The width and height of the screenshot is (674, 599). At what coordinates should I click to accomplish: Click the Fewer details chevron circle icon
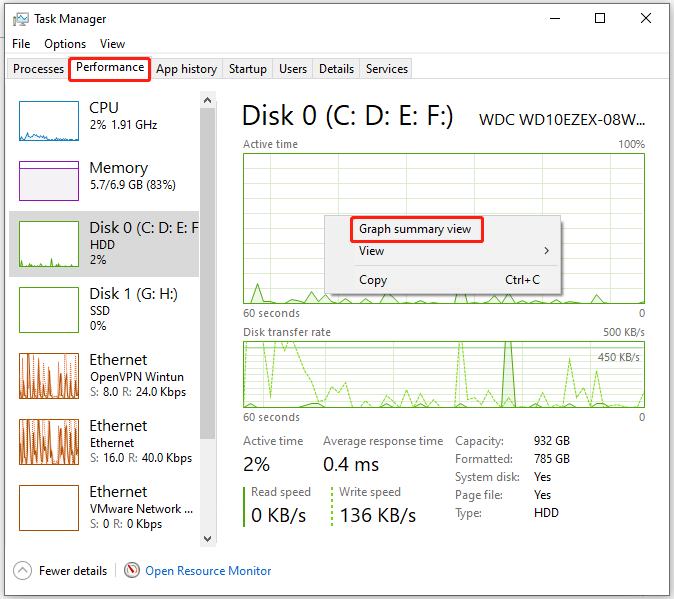tap(22, 571)
